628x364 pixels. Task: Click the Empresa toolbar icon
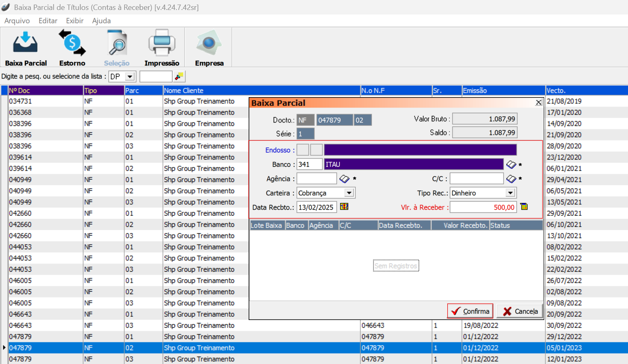tap(209, 48)
